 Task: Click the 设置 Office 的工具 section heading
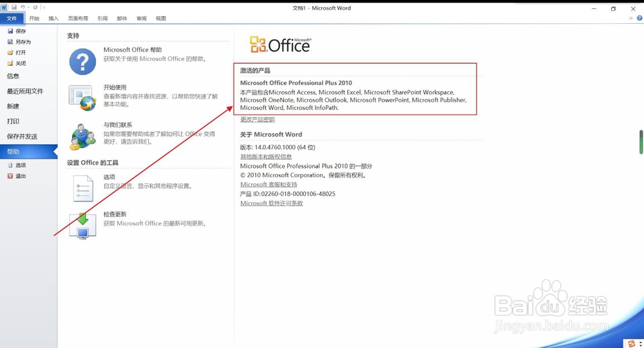[93, 163]
